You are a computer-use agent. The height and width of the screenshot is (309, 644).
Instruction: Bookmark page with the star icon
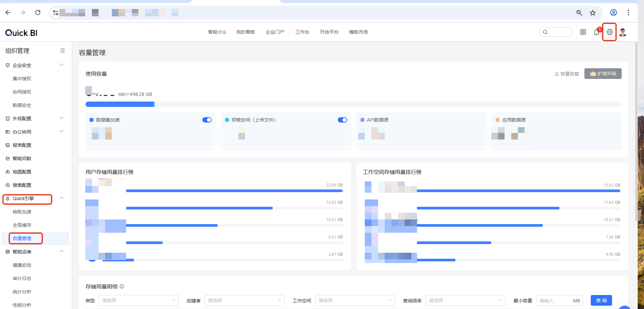tap(593, 13)
